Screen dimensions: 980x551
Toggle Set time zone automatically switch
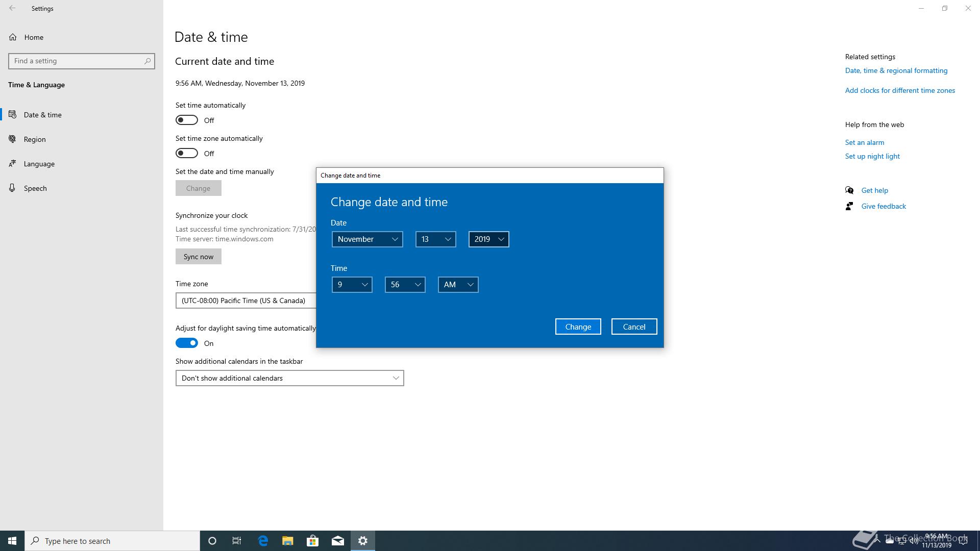[187, 153]
